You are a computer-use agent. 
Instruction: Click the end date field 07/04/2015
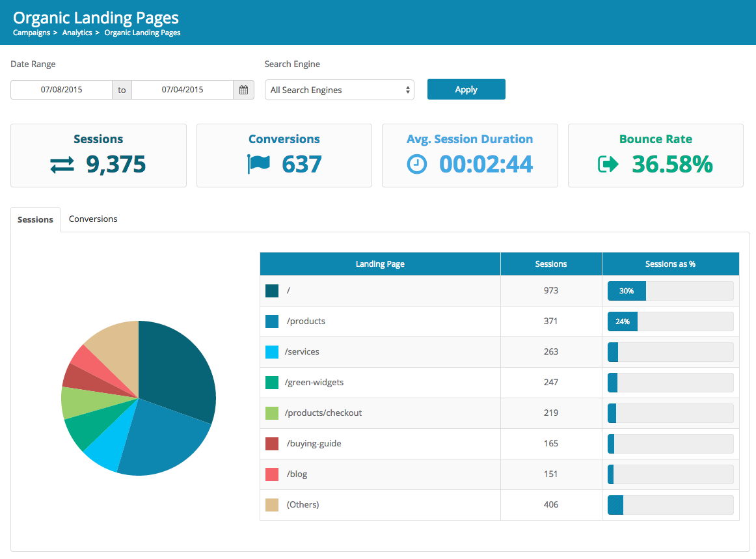click(182, 90)
